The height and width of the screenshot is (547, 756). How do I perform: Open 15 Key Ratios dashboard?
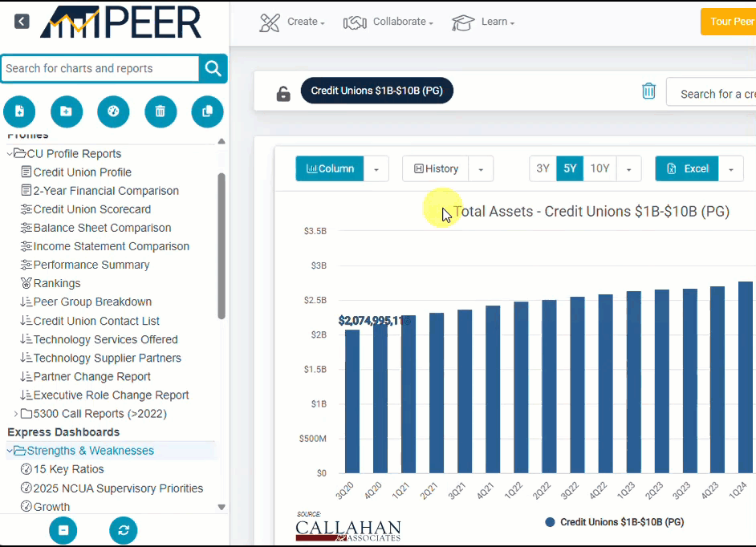[62, 469]
